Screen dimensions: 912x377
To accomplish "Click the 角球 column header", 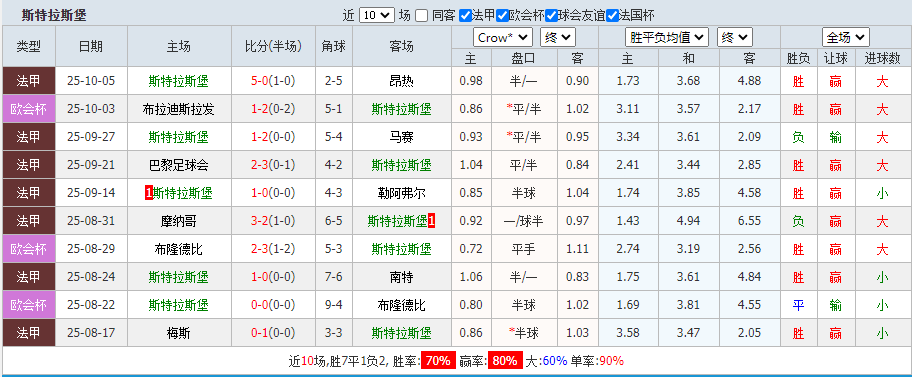I will pyautogui.click(x=334, y=47).
